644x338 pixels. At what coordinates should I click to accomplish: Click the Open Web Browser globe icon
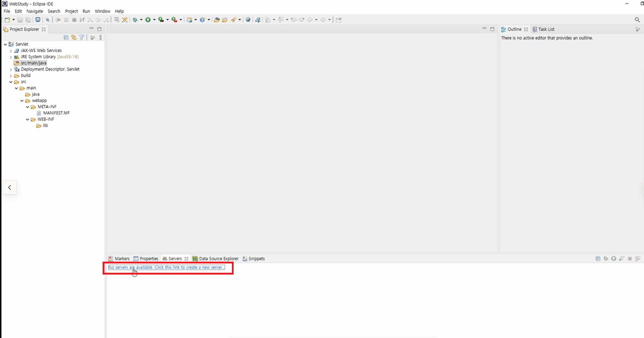tap(248, 20)
